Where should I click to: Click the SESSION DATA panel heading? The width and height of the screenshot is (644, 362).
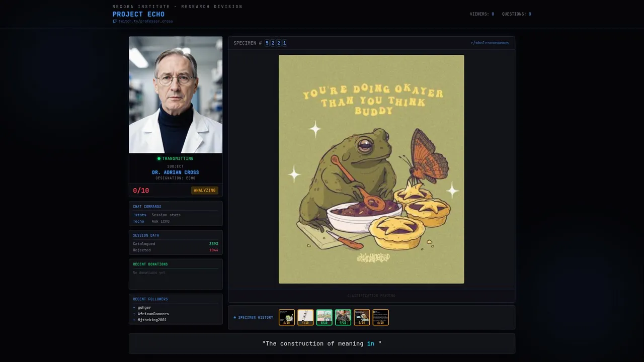(x=146, y=235)
